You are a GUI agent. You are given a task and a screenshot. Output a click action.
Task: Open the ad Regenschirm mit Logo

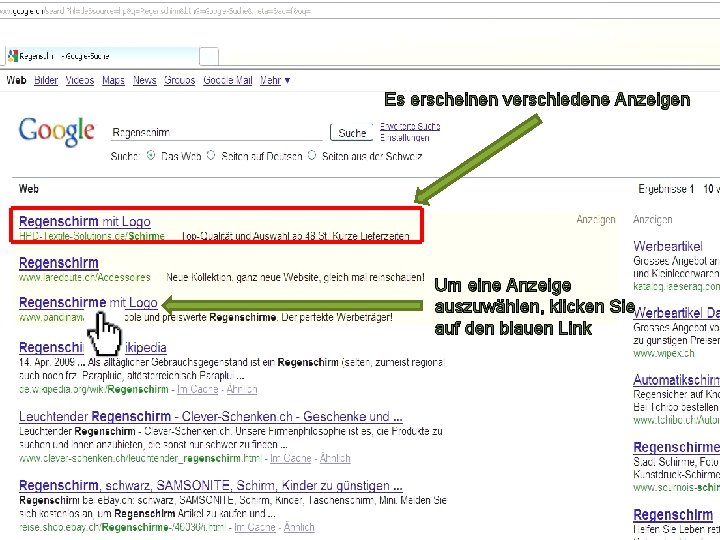click(x=85, y=221)
